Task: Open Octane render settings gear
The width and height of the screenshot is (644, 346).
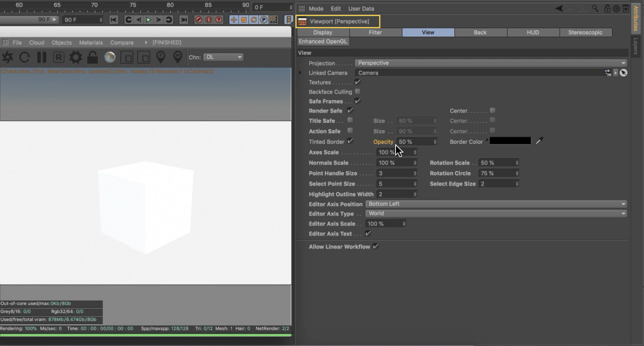Action: click(75, 57)
